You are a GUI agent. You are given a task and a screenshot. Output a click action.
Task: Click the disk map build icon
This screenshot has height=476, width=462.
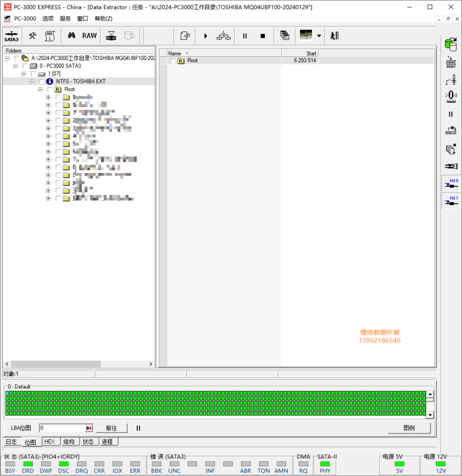click(x=111, y=36)
